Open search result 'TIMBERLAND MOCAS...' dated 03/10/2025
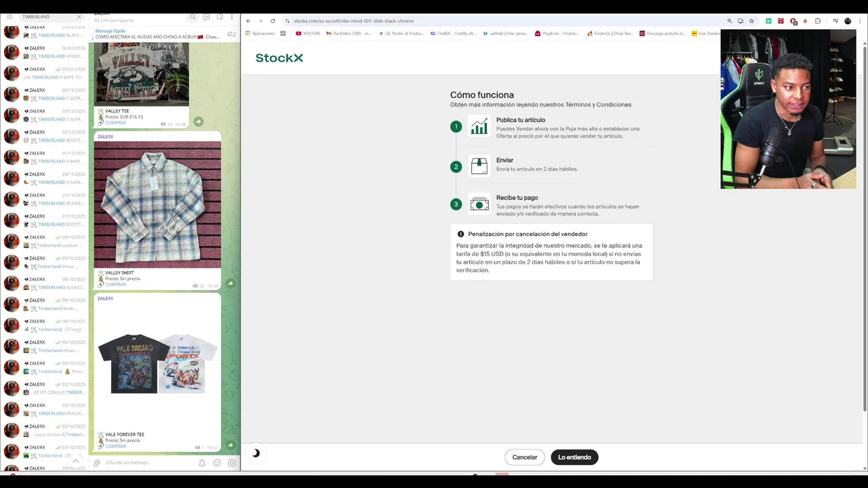Image resolution: width=868 pixels, height=488 pixels. coord(44,409)
